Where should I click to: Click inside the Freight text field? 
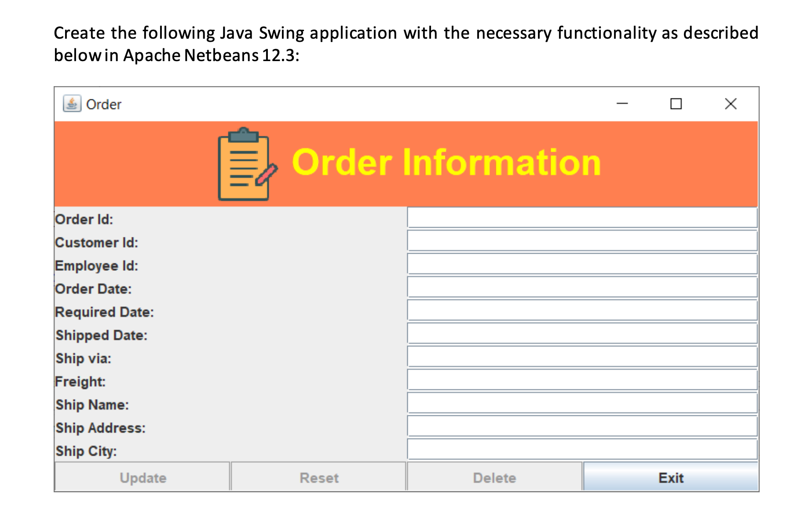(x=581, y=379)
